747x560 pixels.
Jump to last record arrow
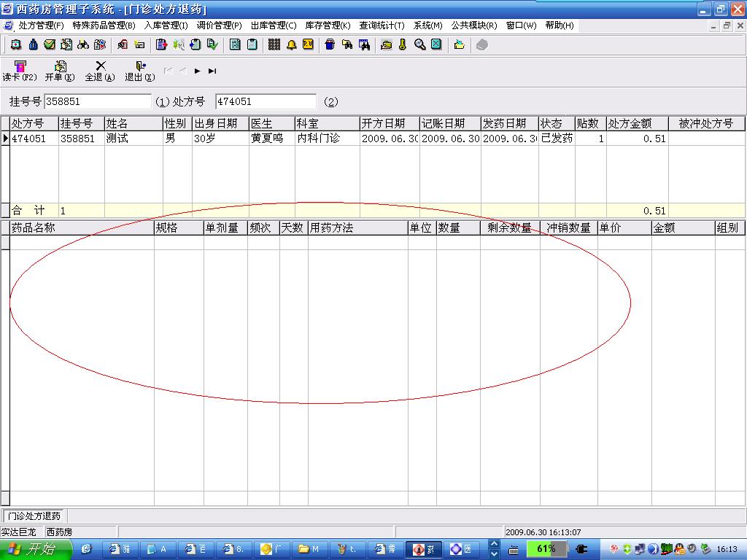pyautogui.click(x=212, y=71)
